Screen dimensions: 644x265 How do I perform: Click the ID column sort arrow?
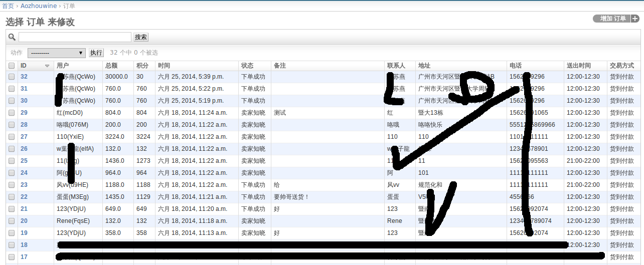tap(47, 66)
